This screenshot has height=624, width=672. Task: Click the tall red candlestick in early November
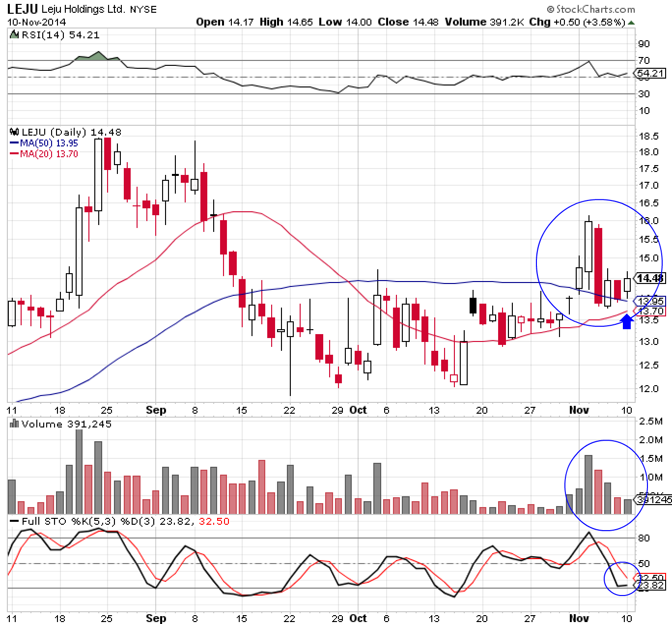[x=598, y=265]
